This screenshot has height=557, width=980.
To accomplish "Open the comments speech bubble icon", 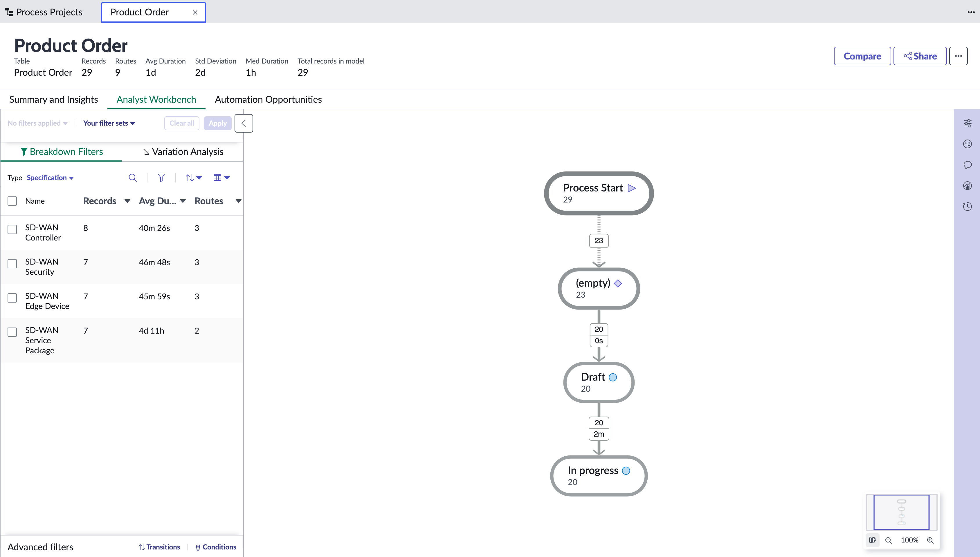I will (967, 165).
